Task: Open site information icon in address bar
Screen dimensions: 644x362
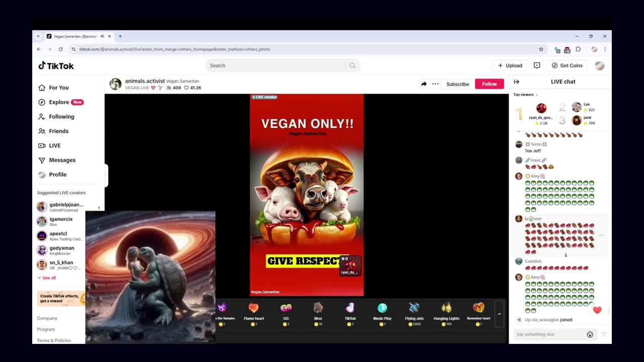Action: click(x=73, y=49)
